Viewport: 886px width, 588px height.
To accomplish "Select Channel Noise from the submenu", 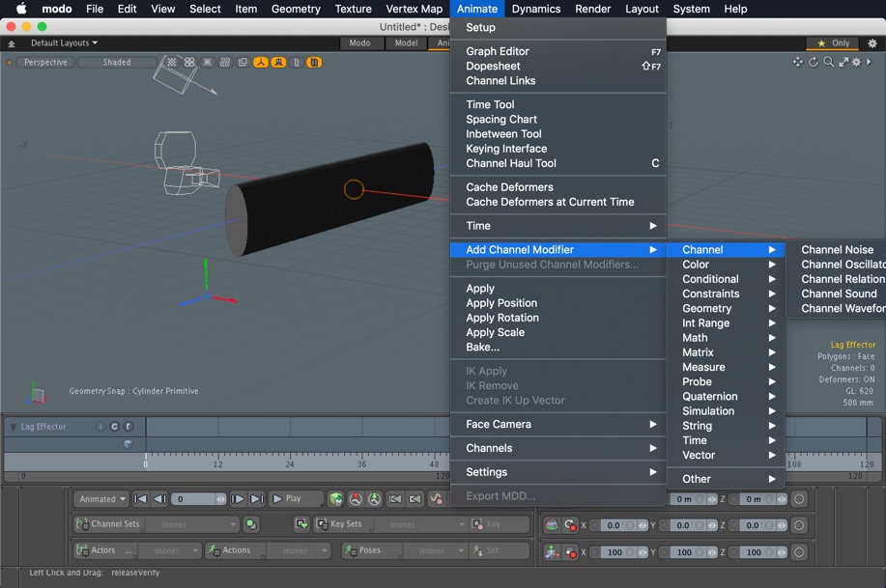I will pyautogui.click(x=836, y=249).
